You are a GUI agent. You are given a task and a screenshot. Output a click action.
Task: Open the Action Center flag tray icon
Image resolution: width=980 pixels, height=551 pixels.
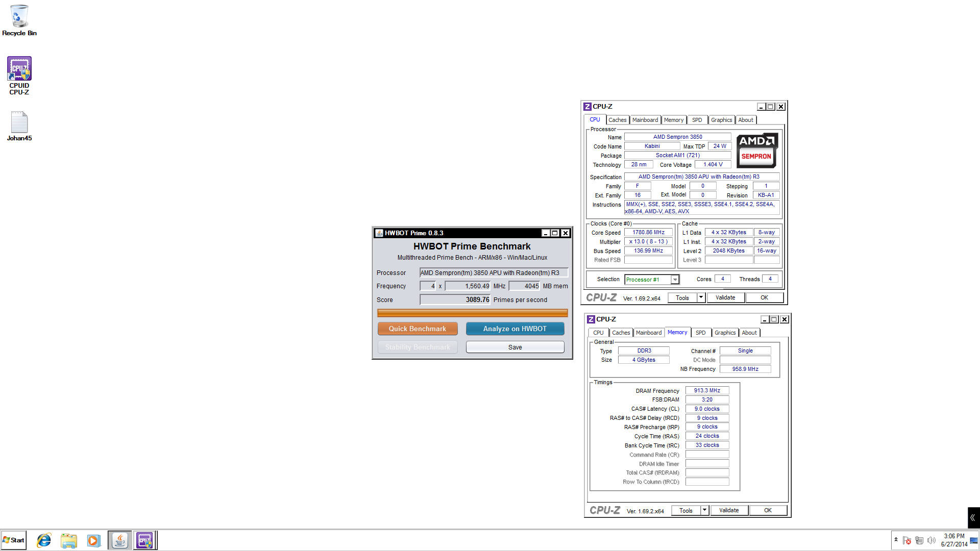point(907,540)
